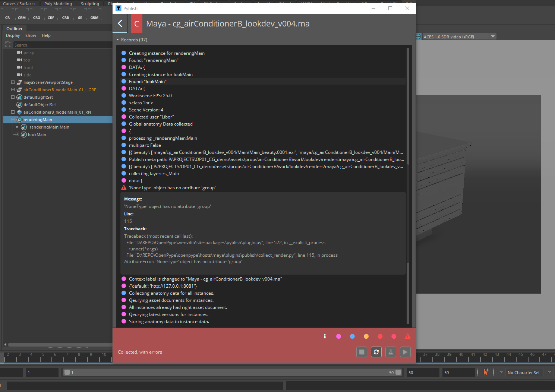Image resolution: width=555 pixels, height=392 pixels.
Task: Open the Poly Modeling shelf tab
Action: 58,4
